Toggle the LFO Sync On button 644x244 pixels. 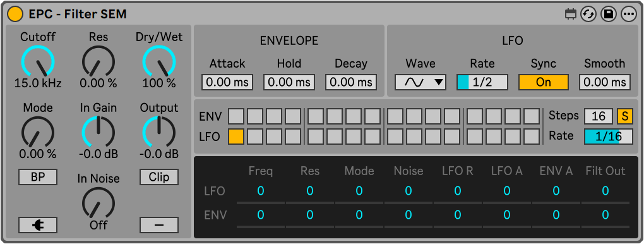click(x=544, y=82)
